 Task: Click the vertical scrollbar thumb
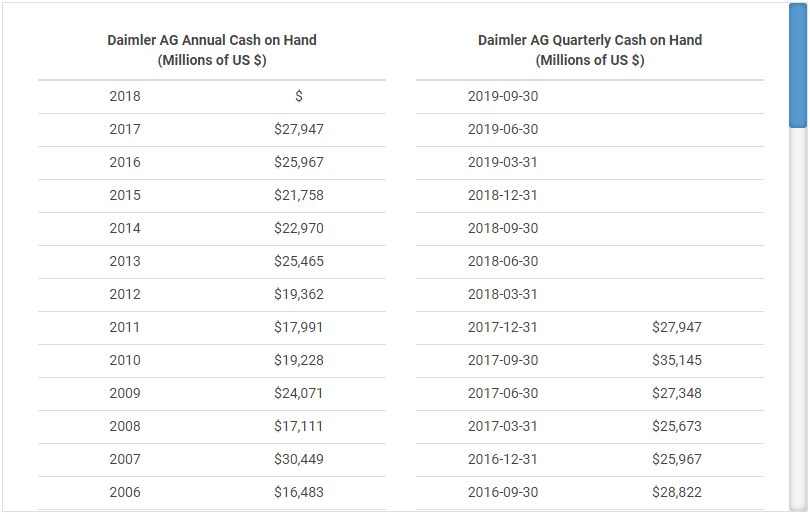pyautogui.click(x=797, y=65)
